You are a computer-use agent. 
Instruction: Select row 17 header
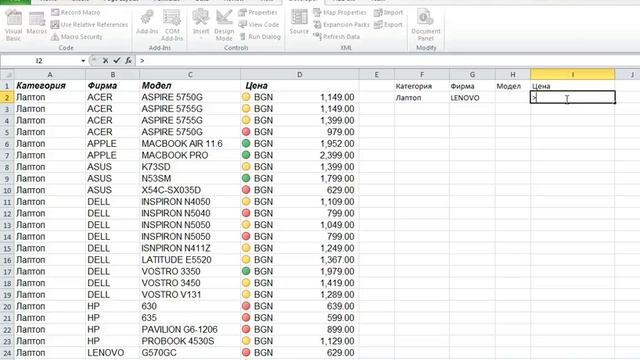click(7, 272)
